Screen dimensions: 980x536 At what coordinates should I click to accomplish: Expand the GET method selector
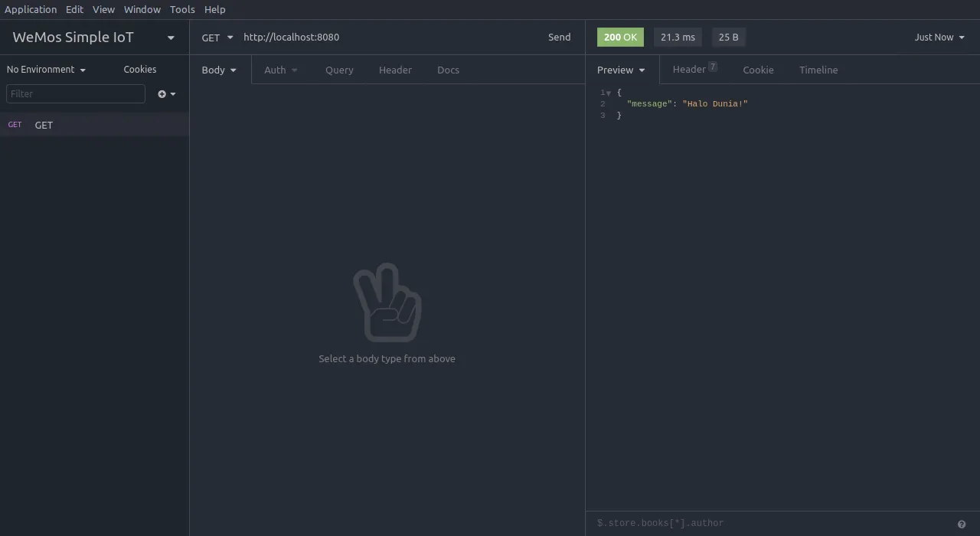click(217, 38)
